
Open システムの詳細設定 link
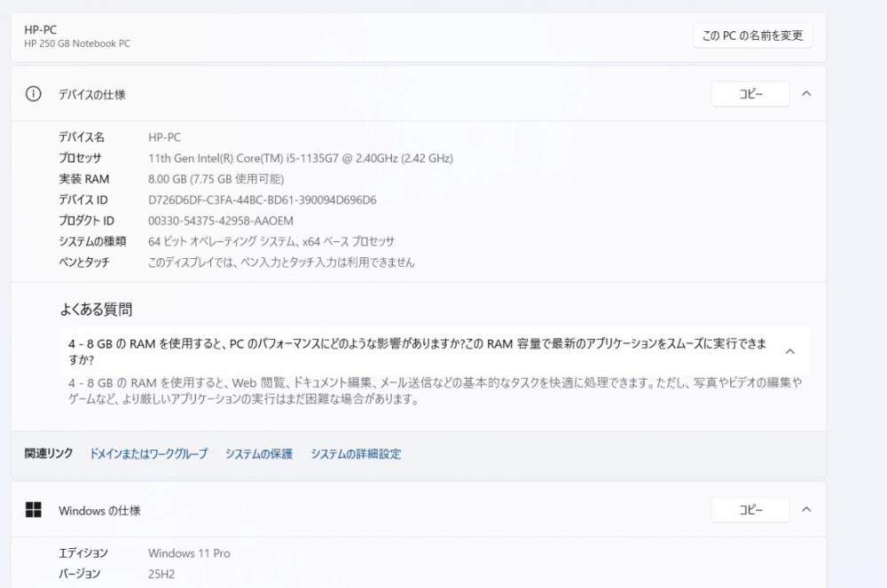click(356, 454)
